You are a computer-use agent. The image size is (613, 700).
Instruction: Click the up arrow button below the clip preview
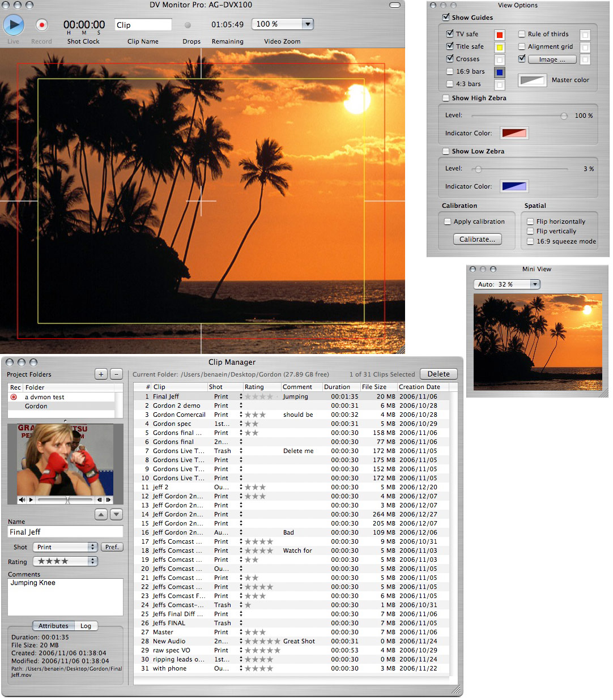click(101, 514)
